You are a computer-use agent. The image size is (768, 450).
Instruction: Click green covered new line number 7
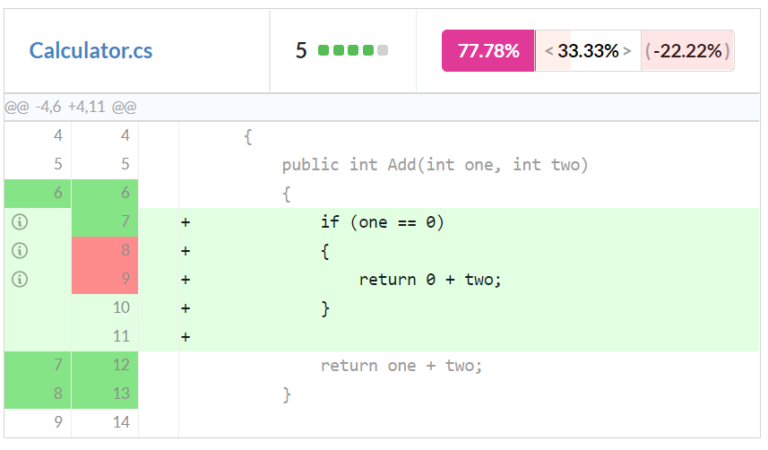click(x=124, y=222)
